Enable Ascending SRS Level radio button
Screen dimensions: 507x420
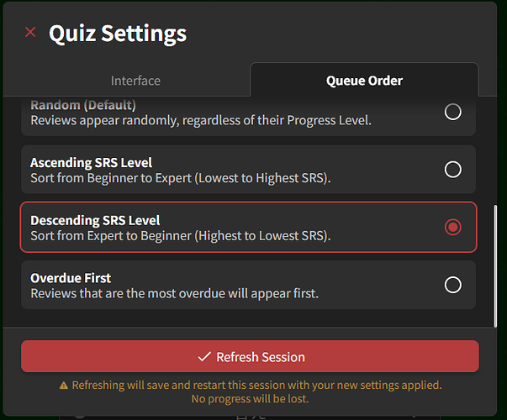(x=453, y=170)
